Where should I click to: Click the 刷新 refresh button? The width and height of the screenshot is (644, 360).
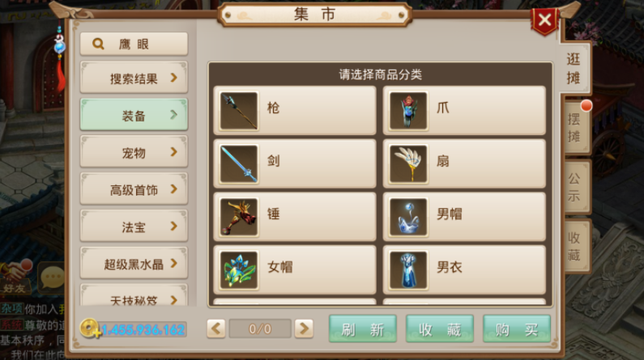click(x=363, y=328)
